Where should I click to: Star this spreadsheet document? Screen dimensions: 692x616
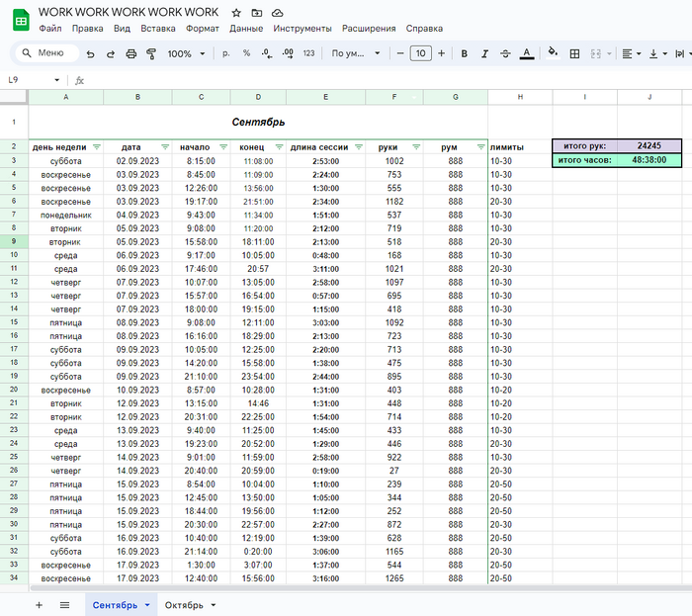pyautogui.click(x=236, y=12)
